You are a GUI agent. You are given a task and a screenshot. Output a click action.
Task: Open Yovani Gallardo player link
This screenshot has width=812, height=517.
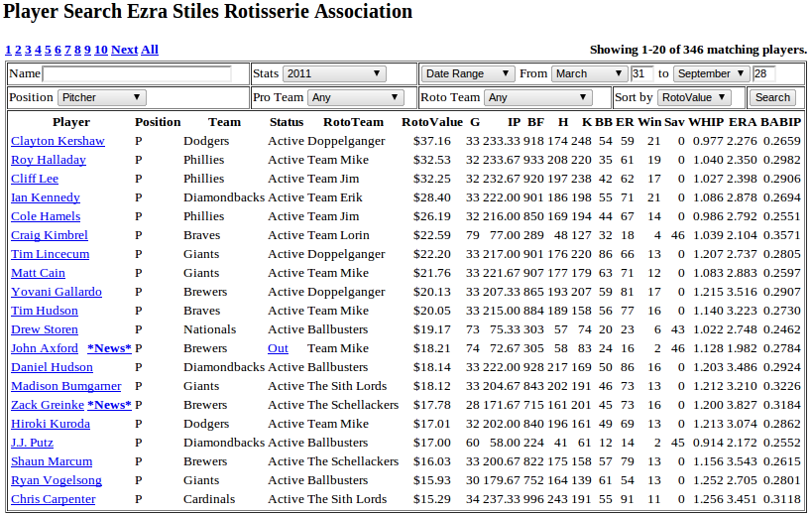point(57,292)
